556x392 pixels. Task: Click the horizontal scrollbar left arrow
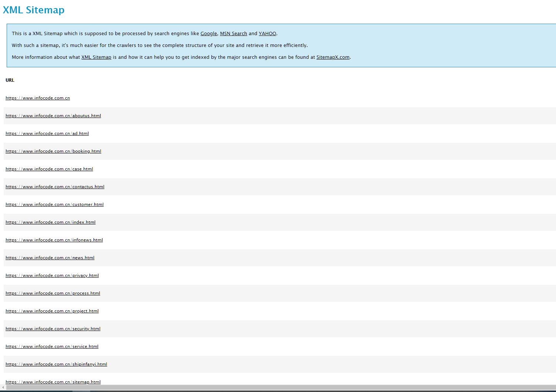coord(3,387)
